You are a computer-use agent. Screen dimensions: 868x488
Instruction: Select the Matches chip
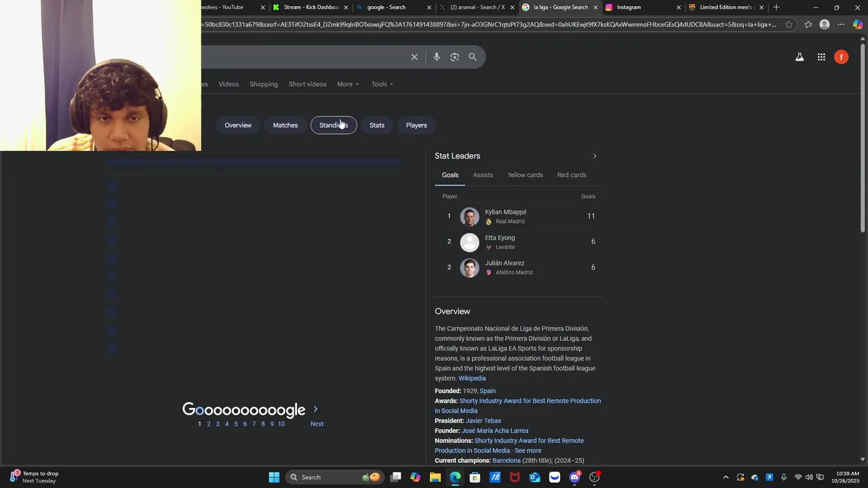click(x=285, y=125)
